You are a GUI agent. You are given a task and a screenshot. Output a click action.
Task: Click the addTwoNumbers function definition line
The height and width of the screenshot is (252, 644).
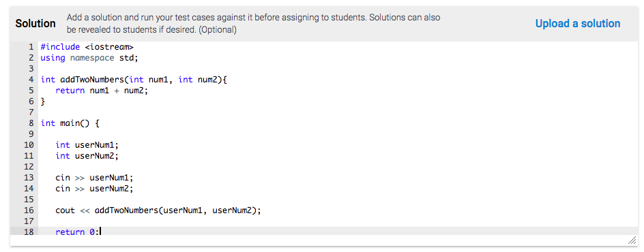(x=134, y=80)
